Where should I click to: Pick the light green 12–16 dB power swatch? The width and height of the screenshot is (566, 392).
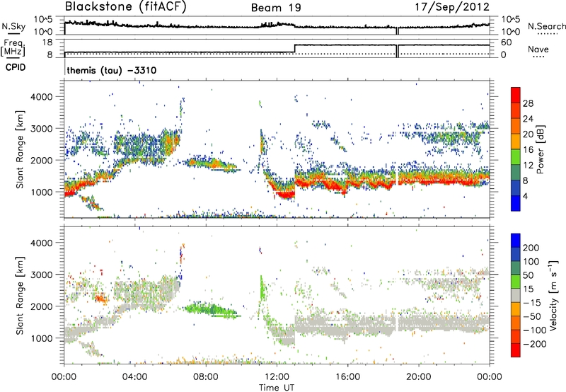(x=516, y=156)
